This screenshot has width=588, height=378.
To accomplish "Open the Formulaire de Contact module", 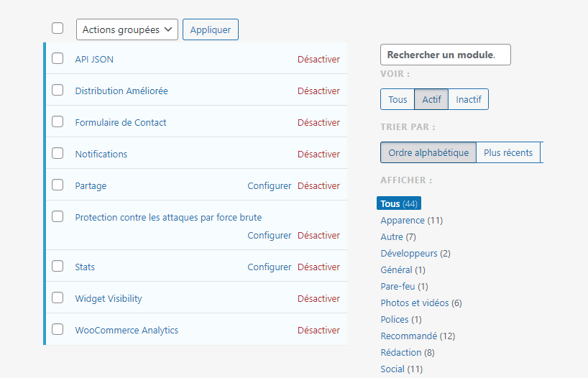I will point(121,123).
